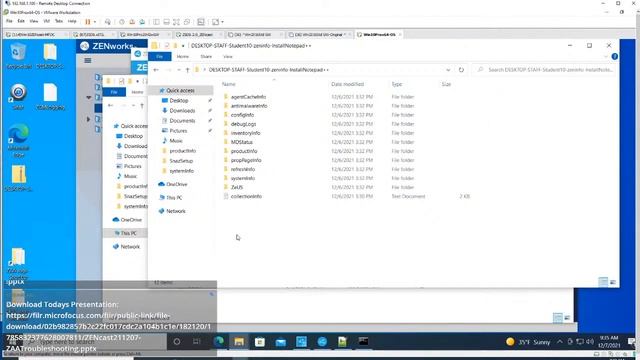The height and width of the screenshot is (360, 640).
Task: Open the Home ribbon tab
Action: (182, 57)
